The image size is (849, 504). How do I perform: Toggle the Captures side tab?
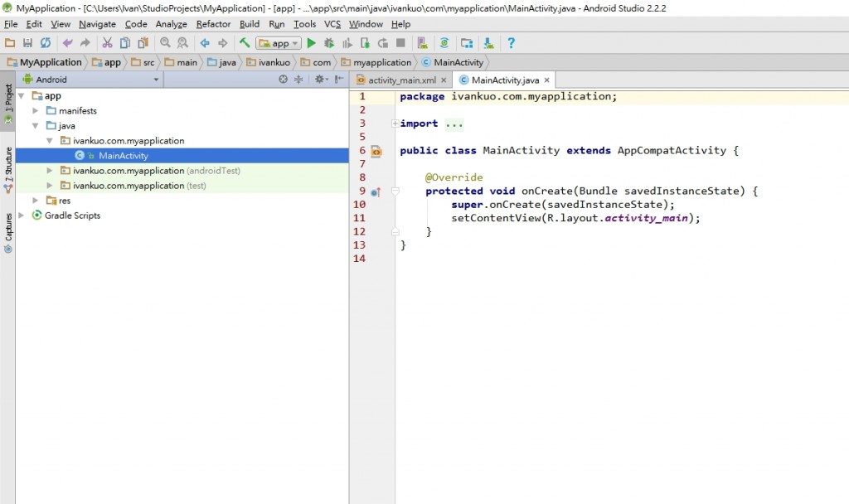tap(8, 233)
